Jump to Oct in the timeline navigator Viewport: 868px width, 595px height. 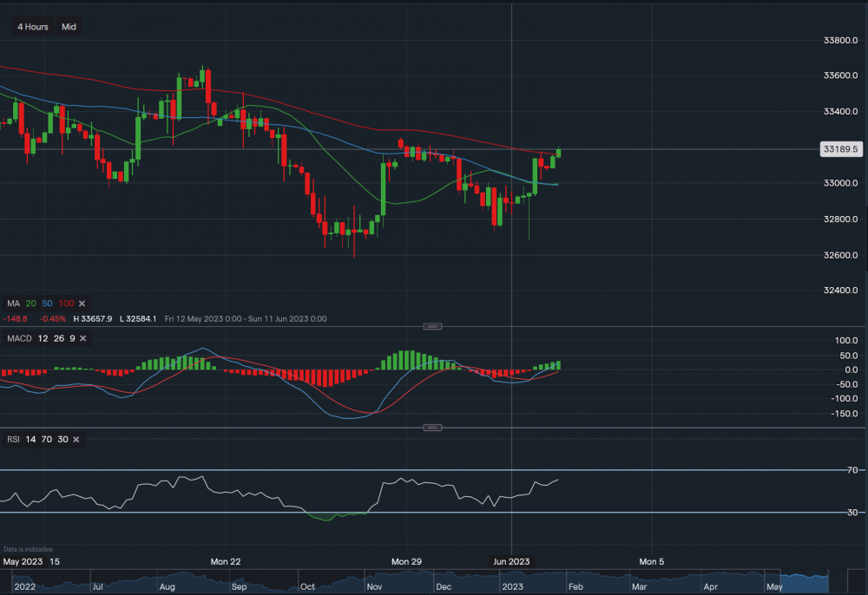pyautogui.click(x=309, y=587)
